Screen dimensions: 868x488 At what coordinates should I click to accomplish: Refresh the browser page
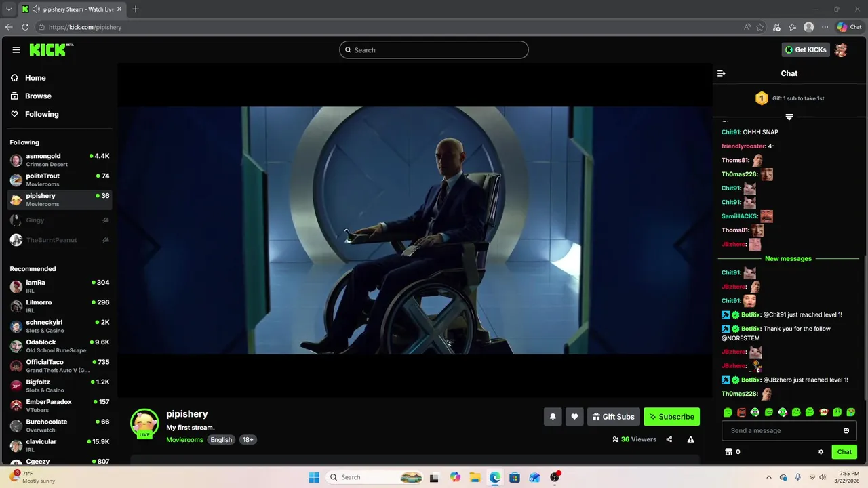click(x=25, y=27)
